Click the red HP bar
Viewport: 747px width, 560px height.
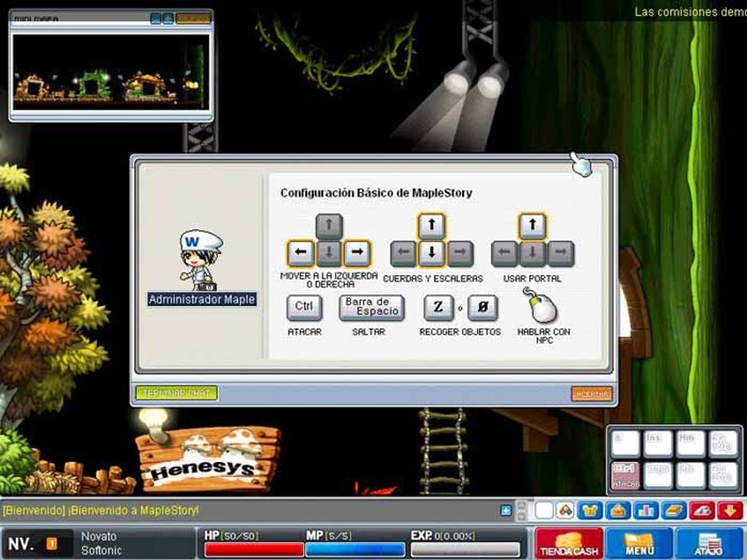[254, 550]
